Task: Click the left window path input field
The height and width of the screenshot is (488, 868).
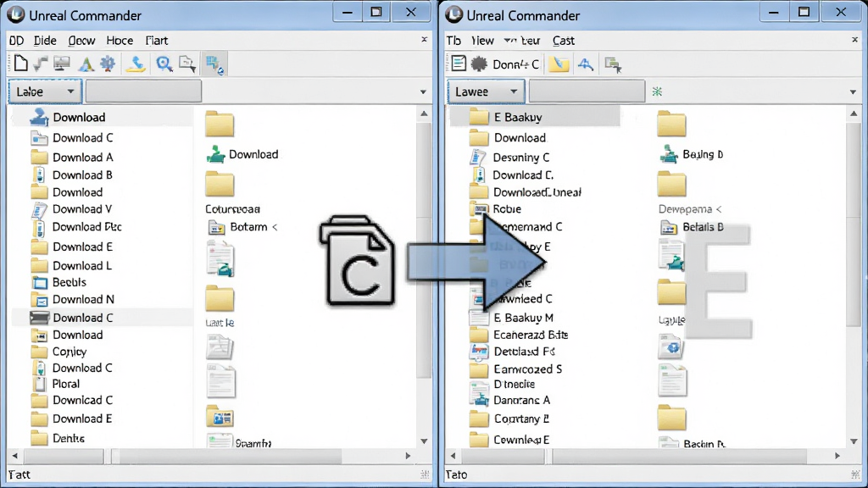Action: [143, 91]
